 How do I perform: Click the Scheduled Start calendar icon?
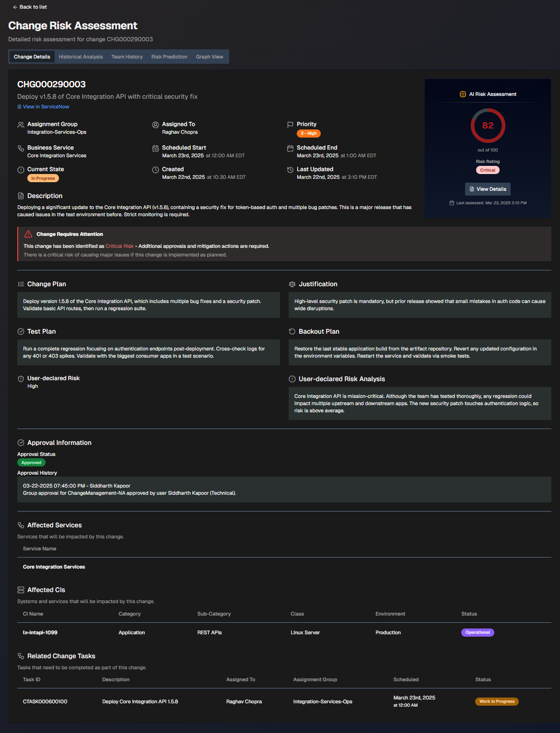155,148
